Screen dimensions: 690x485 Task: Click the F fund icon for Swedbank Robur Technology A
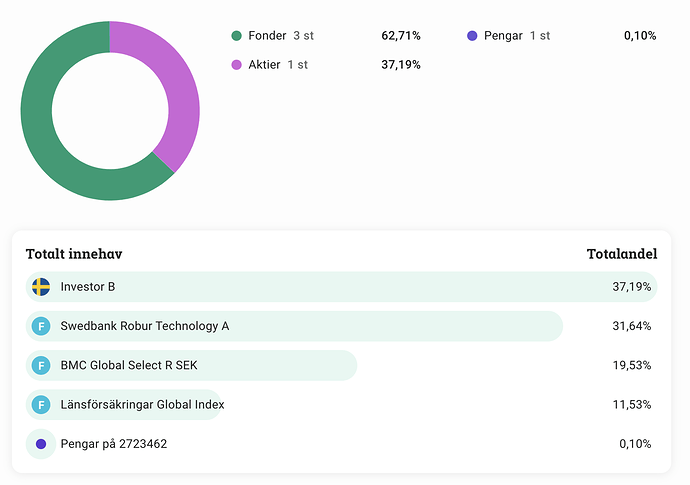(x=41, y=326)
